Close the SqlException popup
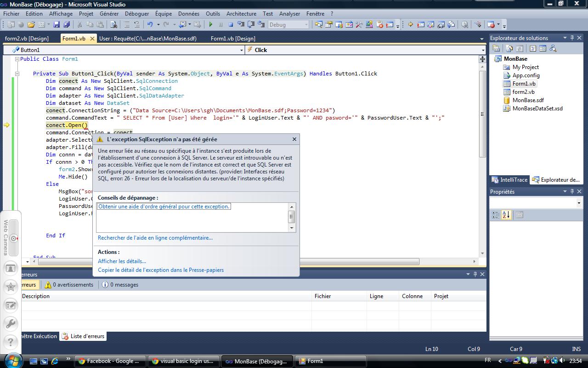The height and width of the screenshot is (368, 588). pos(294,139)
